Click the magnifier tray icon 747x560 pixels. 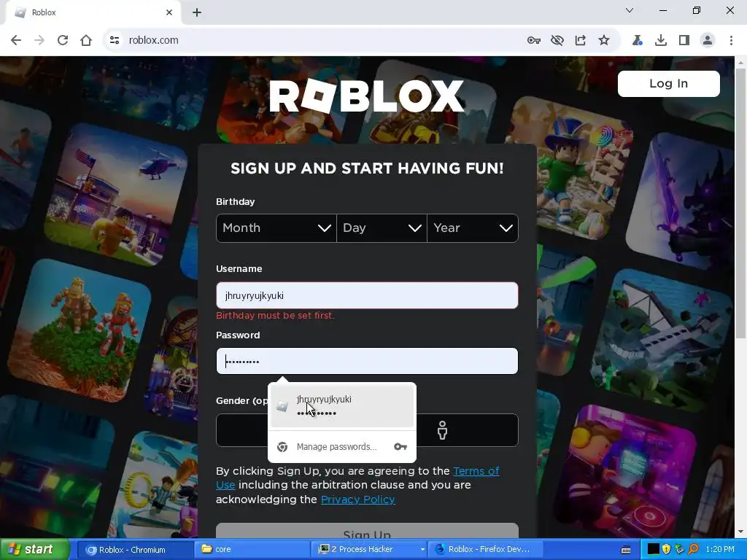click(693, 550)
